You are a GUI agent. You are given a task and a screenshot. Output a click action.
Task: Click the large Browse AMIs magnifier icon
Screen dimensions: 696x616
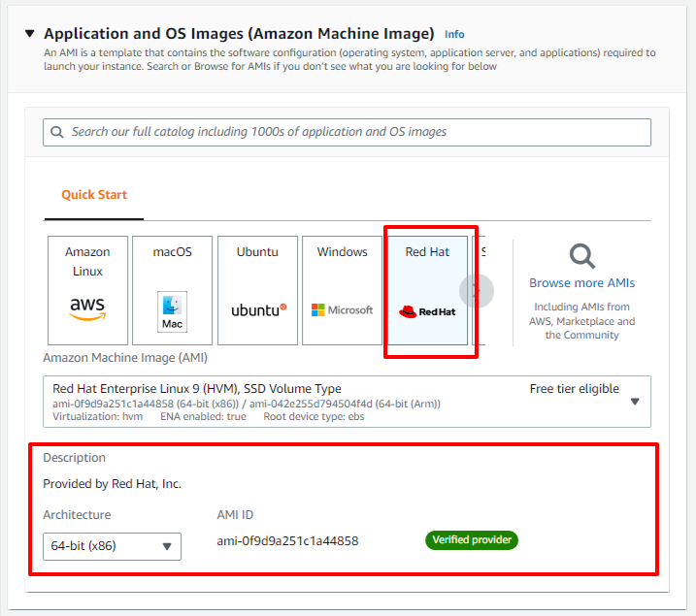pos(581,256)
